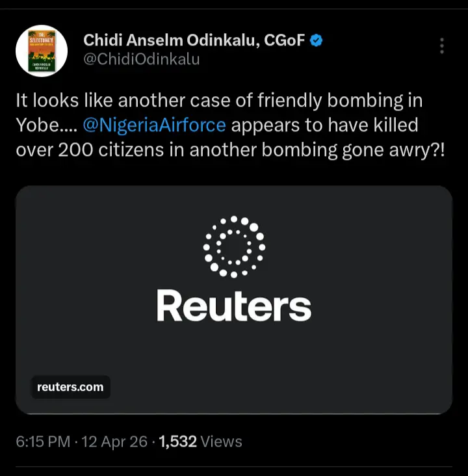Click Chidi Odinkalu's profile avatar

click(42, 51)
